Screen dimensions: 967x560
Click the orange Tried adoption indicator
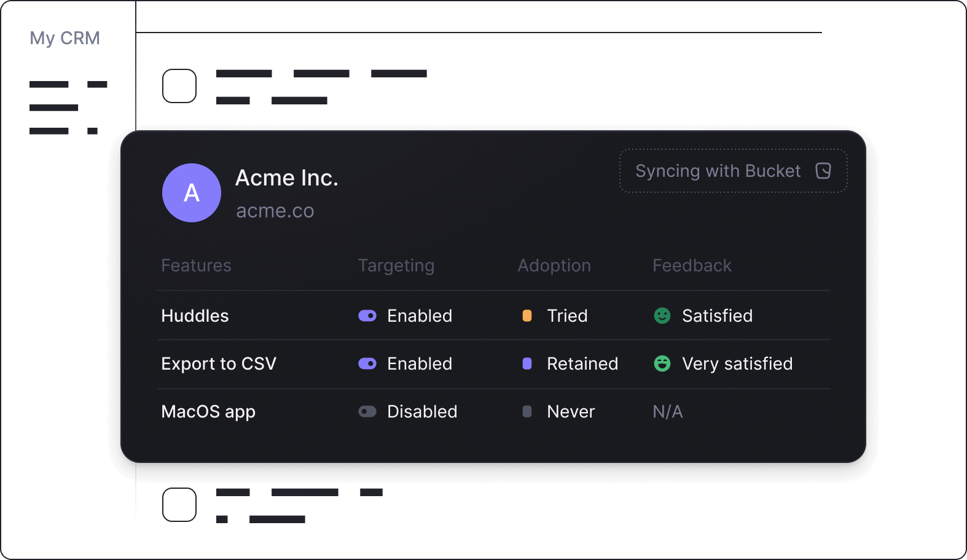tap(527, 316)
